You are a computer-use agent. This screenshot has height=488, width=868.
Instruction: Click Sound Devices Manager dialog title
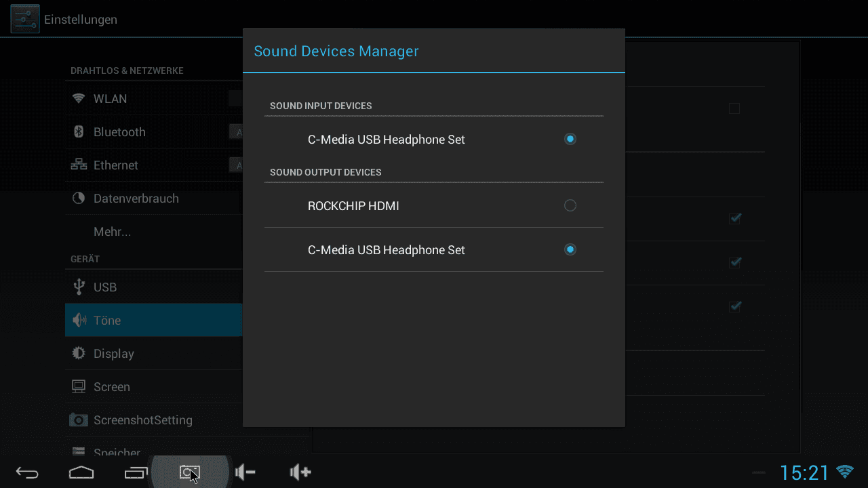tap(336, 51)
